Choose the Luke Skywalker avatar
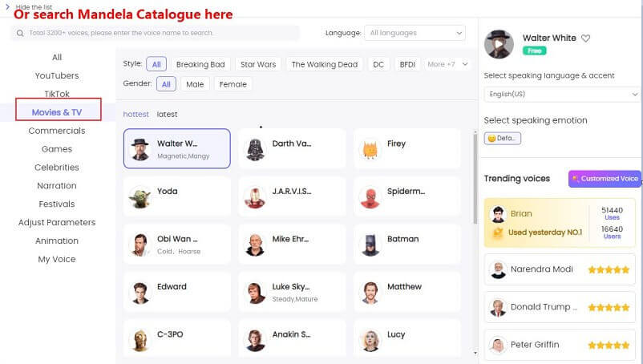The height and width of the screenshot is (364, 643). pyautogui.click(x=255, y=293)
